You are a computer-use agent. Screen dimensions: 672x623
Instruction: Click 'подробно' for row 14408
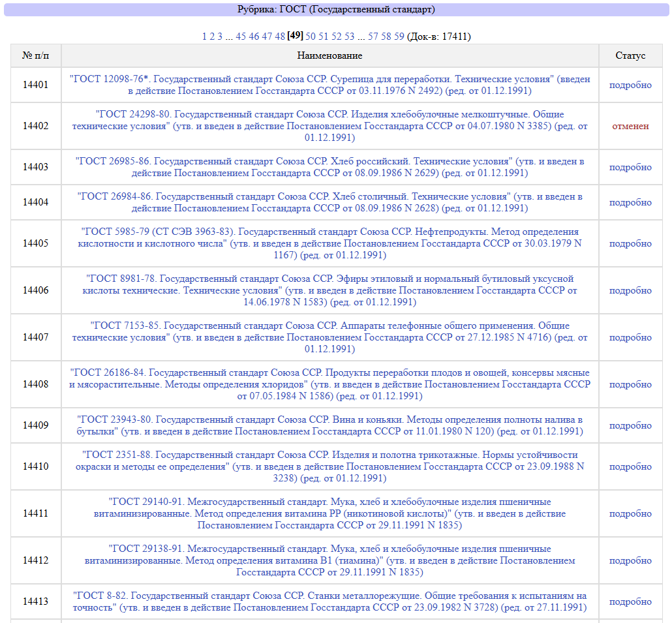click(x=630, y=384)
